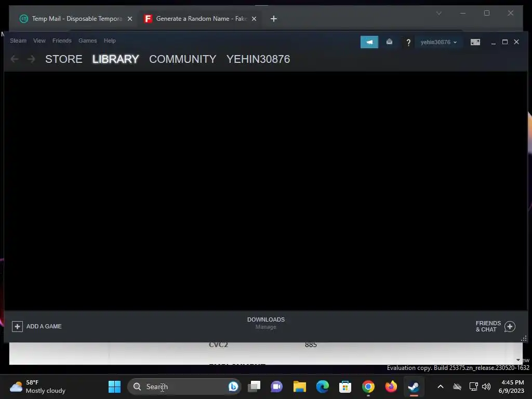Image resolution: width=532 pixels, height=399 pixels.
Task: Close the Temp Mail browser tab
Action: [129, 19]
